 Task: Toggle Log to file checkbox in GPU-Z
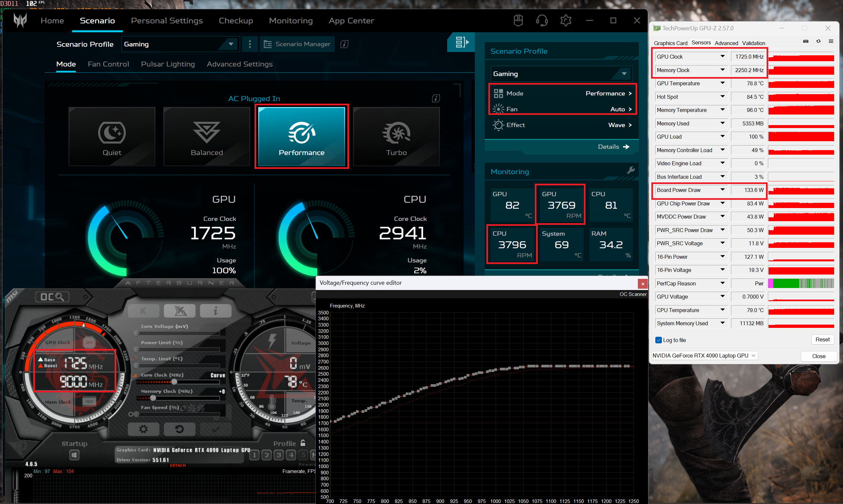tap(659, 340)
